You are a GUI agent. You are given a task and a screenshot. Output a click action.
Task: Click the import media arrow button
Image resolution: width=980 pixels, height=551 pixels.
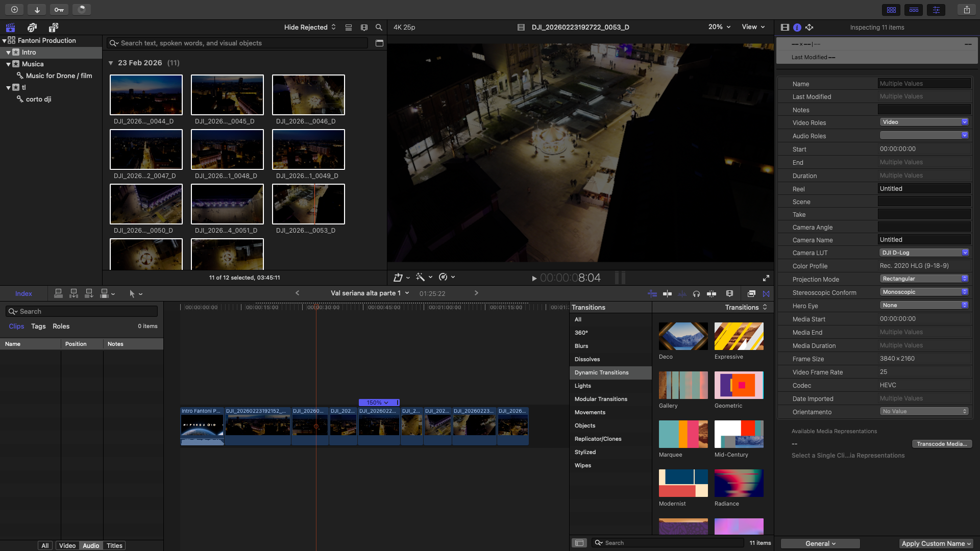pos(37,10)
